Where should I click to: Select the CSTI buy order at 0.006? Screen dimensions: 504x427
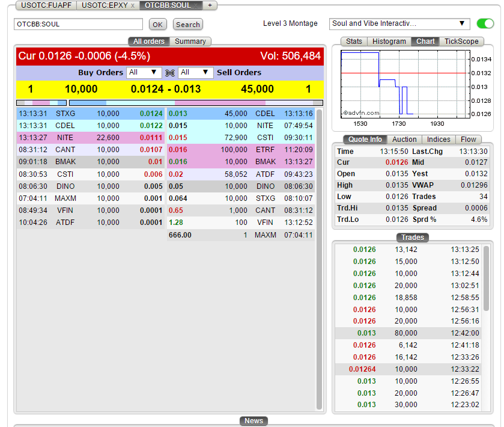click(x=91, y=174)
